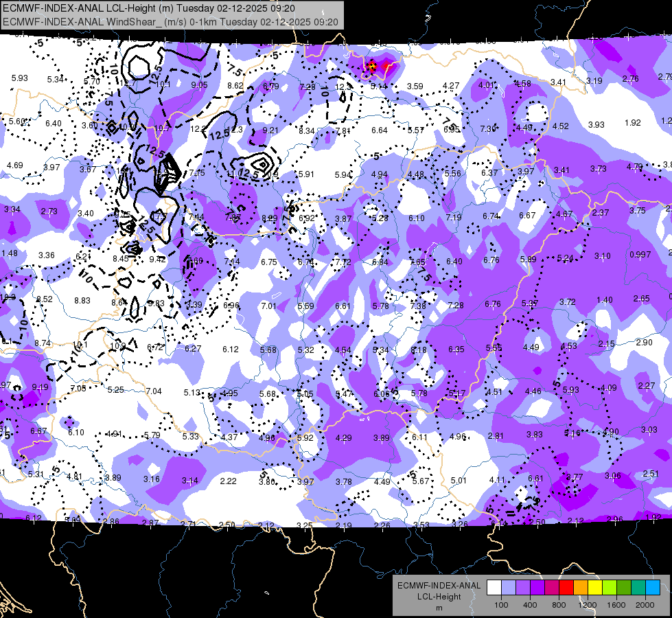
Task: Click the wind shear value 8.83
Action: (x=82, y=301)
